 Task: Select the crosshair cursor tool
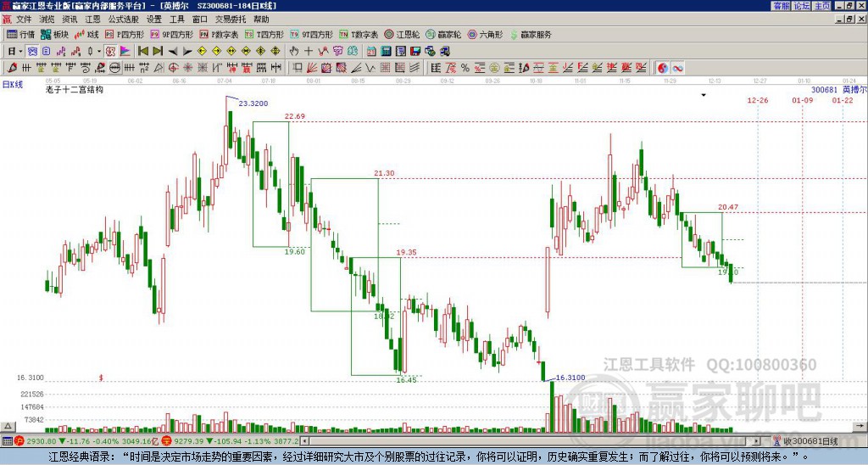click(x=309, y=52)
